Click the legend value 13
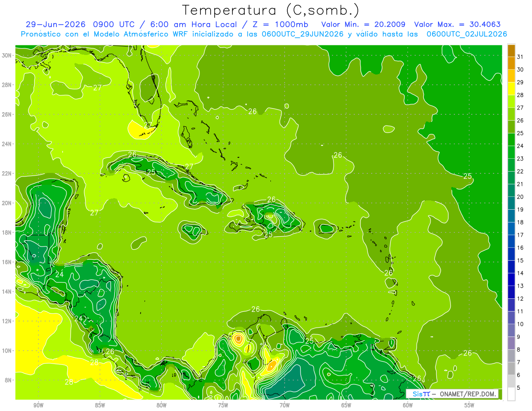This screenshot has width=532, height=411. 520,286
